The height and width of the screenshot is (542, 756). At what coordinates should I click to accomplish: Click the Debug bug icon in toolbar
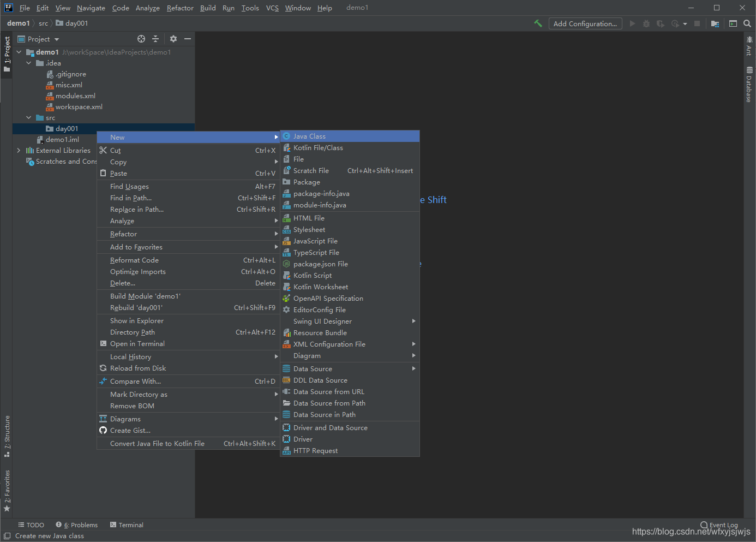point(646,23)
